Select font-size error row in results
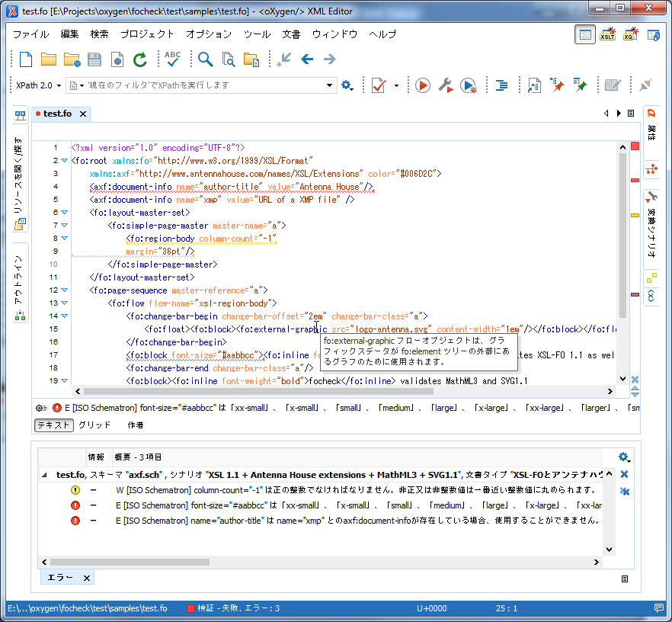672x622 pixels. coord(322,505)
